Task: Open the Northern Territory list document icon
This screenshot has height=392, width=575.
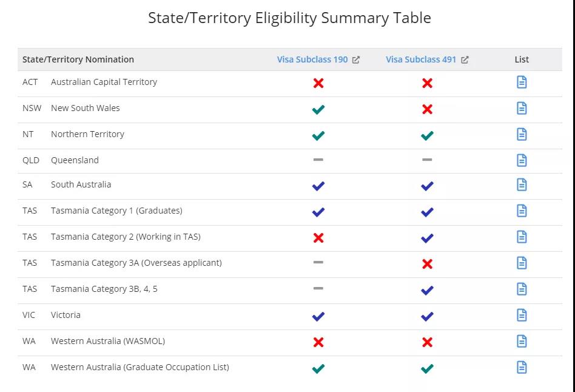Action: [x=522, y=134]
